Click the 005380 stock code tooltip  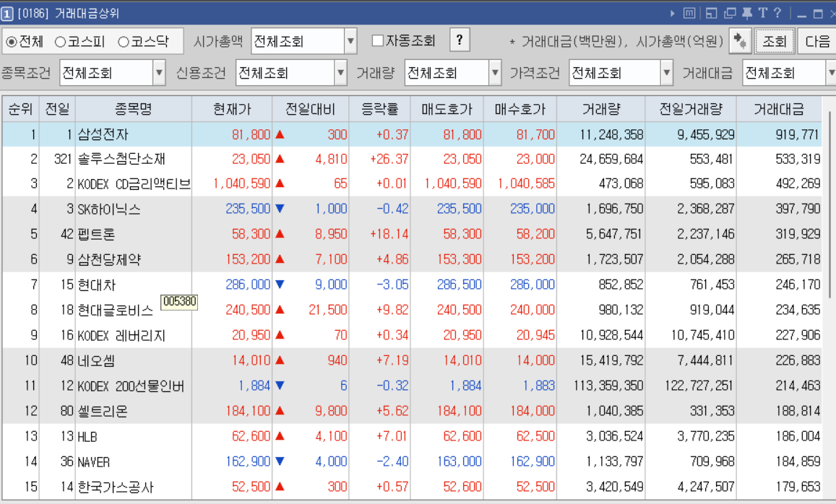point(180,302)
